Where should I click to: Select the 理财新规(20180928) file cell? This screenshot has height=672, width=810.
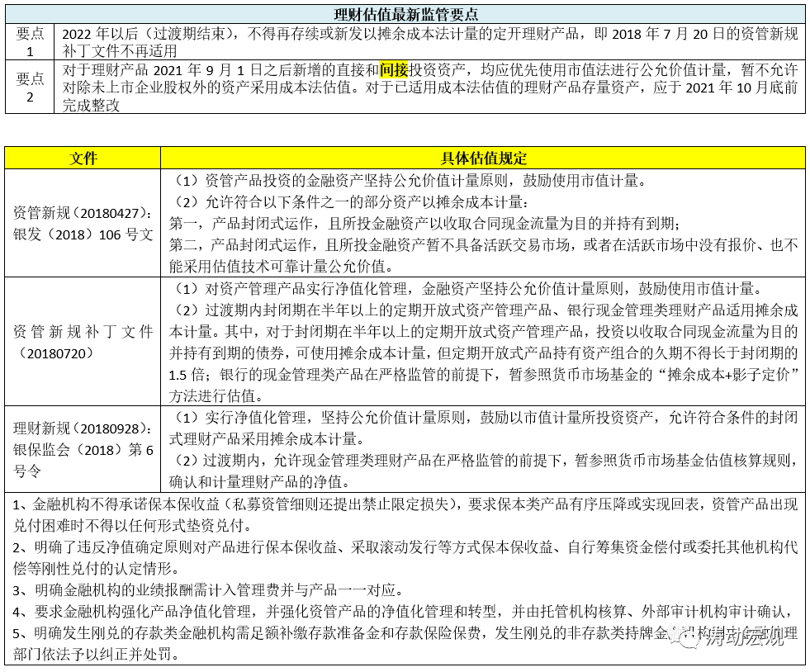pyautogui.click(x=83, y=449)
